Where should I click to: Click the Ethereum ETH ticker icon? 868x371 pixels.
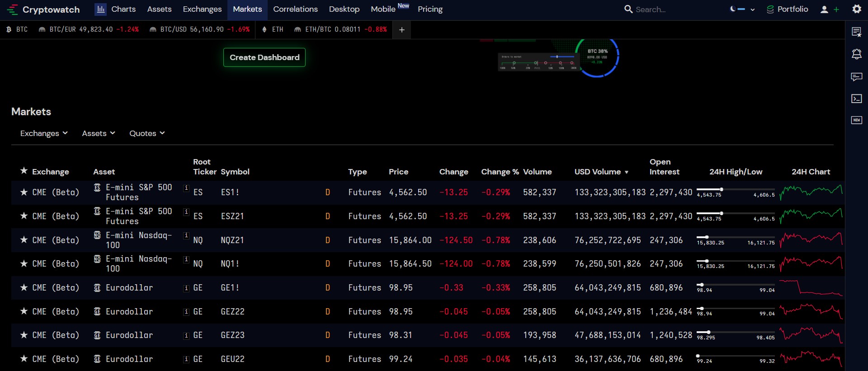point(264,29)
